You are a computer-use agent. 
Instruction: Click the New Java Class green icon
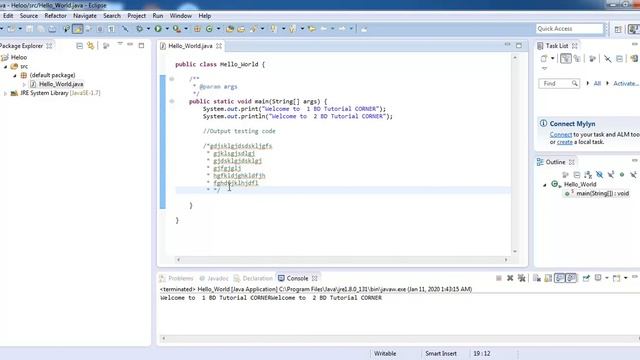(209, 29)
